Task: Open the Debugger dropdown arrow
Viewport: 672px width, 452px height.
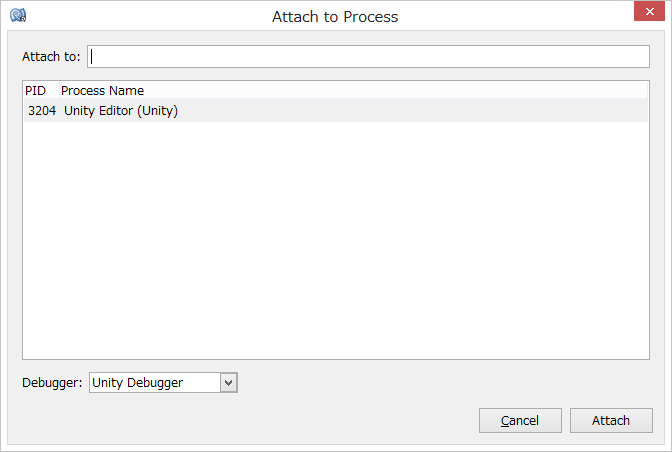Action: pyautogui.click(x=228, y=382)
